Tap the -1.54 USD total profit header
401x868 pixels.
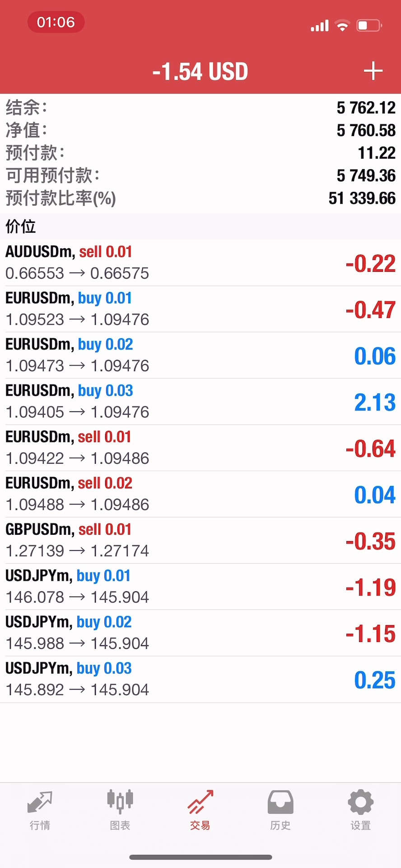point(200,71)
